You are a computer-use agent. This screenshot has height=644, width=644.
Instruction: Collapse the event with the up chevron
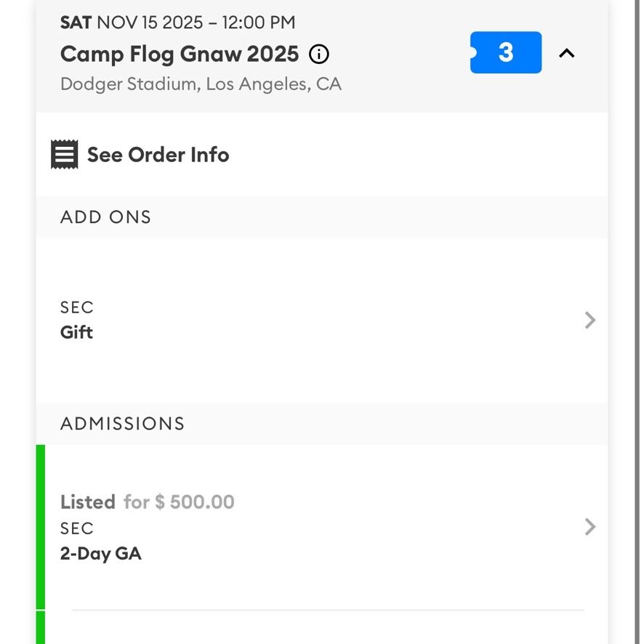coord(567,53)
